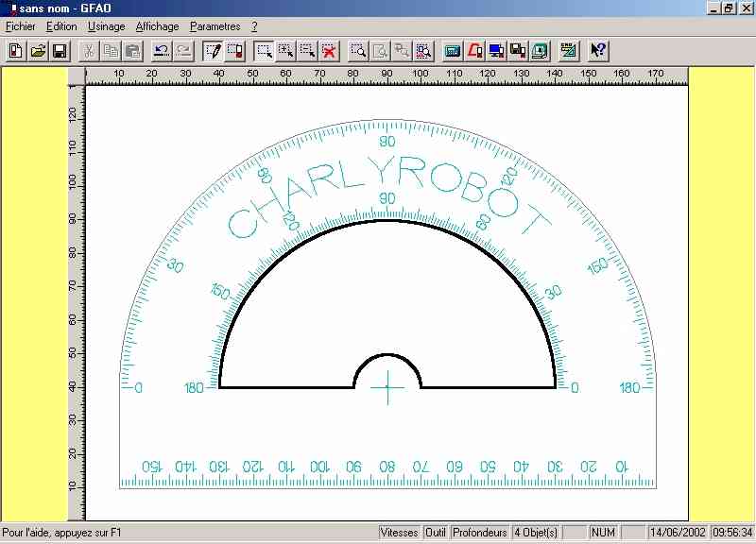Pick the remove-from-selection (minus) tool
756x544 pixels.
pyautogui.click(x=308, y=51)
